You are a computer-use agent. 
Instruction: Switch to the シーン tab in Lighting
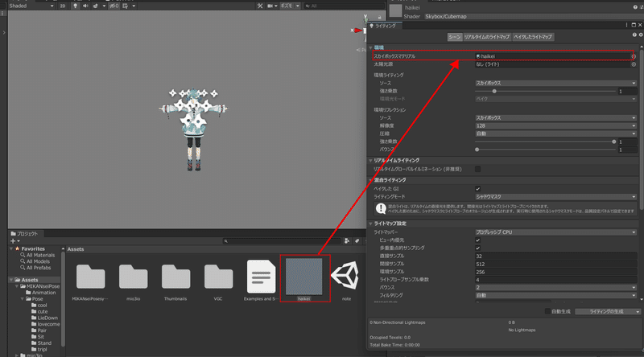pyautogui.click(x=455, y=37)
